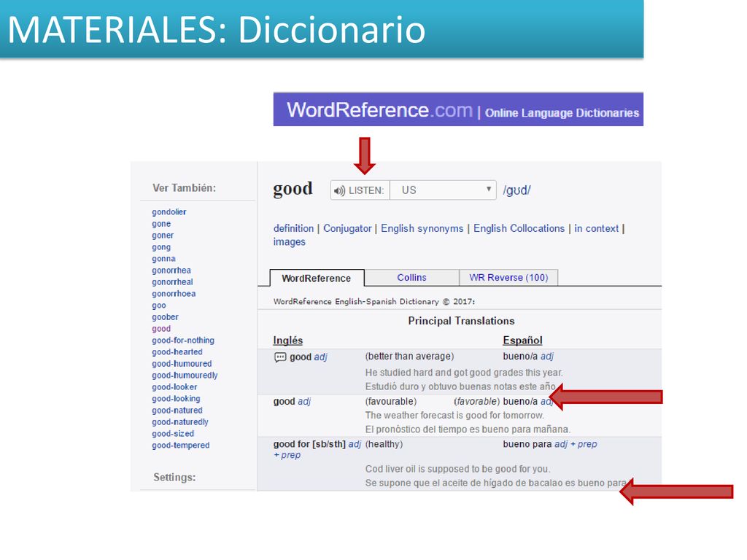Click the Settings: sidebar heading
This screenshot has height=560, width=747.
[x=174, y=477]
